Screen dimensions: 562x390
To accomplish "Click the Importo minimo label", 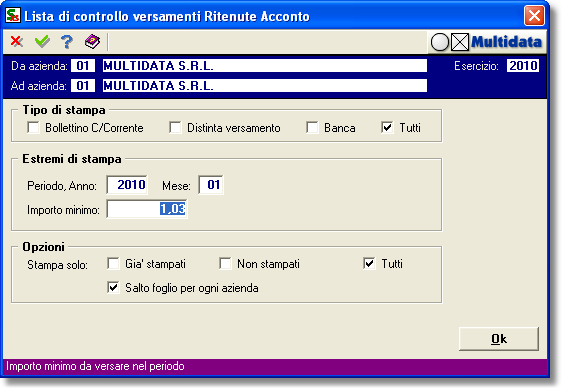I will coord(63,210).
